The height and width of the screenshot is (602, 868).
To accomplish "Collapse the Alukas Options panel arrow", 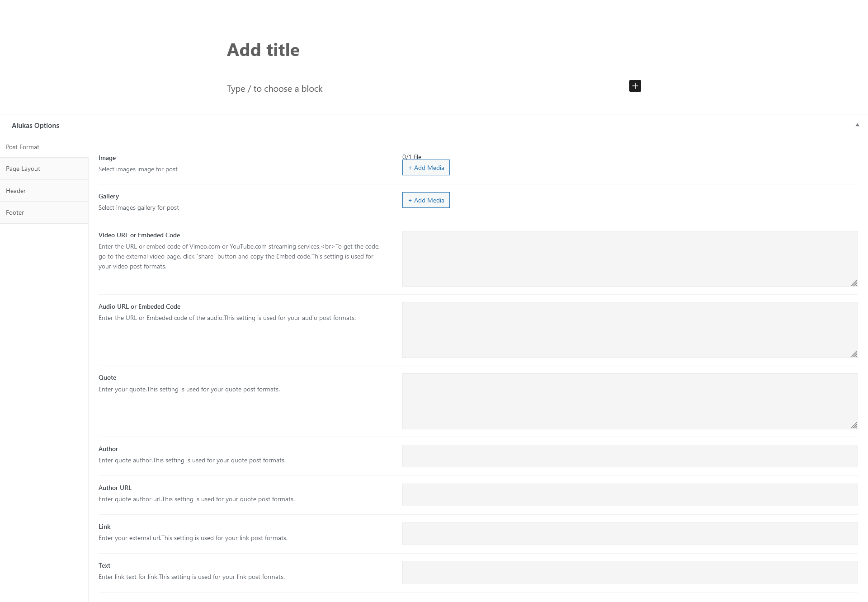I will (857, 125).
